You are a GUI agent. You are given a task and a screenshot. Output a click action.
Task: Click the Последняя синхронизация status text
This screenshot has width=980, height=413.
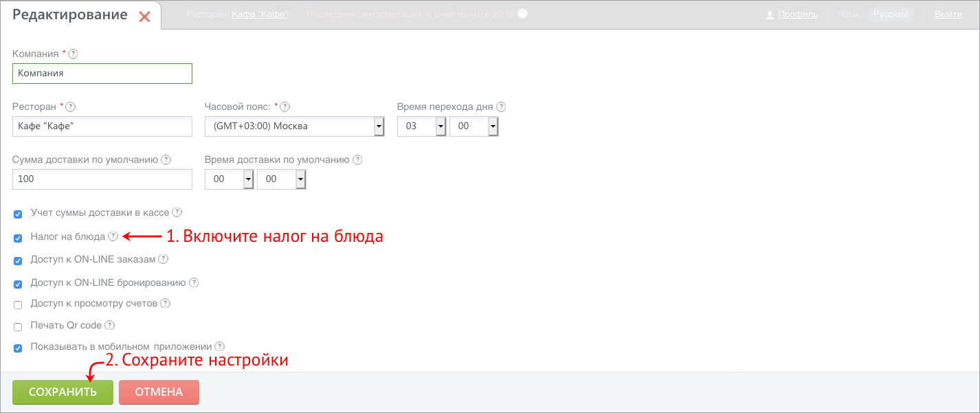coord(410,14)
